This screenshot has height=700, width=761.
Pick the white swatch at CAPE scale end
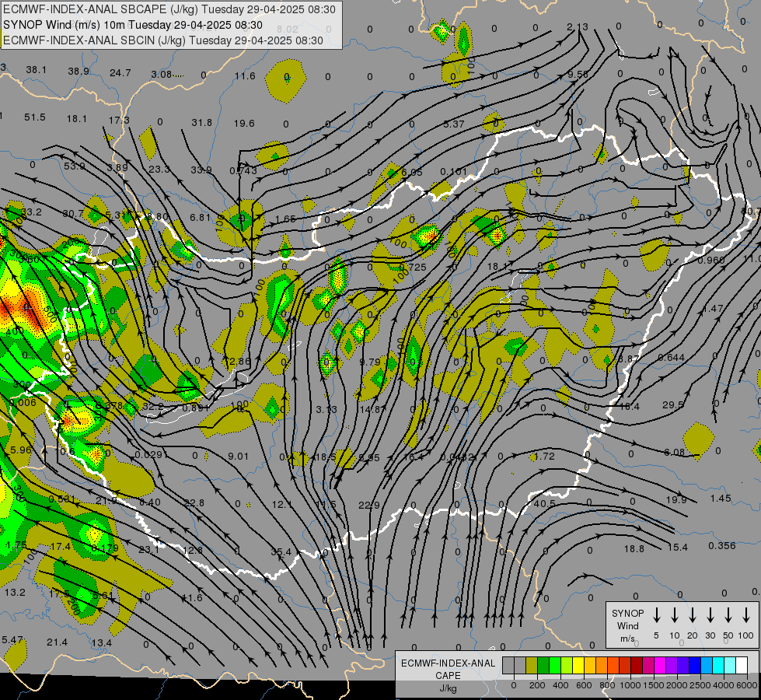(x=741, y=665)
